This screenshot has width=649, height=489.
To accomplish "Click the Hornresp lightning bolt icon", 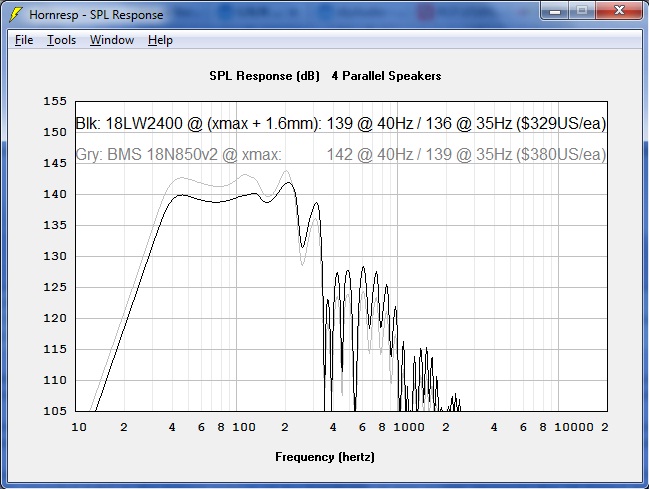I will point(15,14).
